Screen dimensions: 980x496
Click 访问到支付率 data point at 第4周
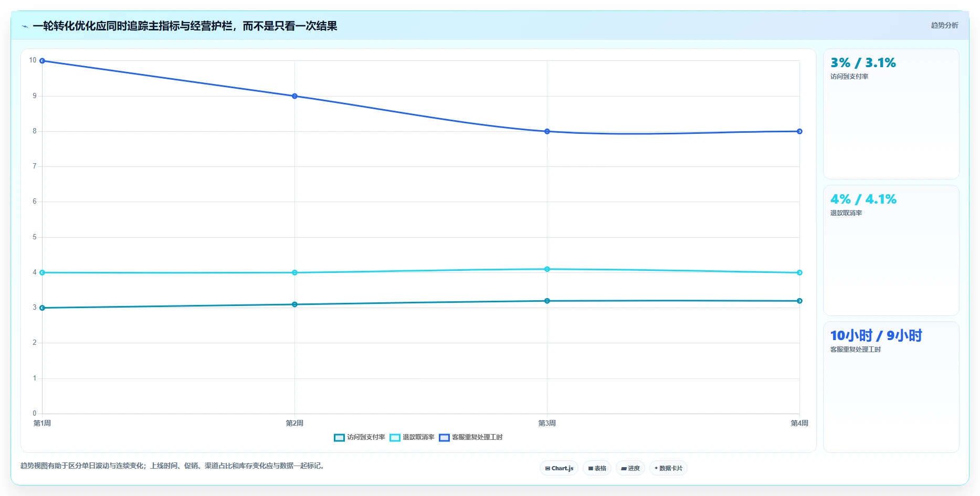click(799, 301)
